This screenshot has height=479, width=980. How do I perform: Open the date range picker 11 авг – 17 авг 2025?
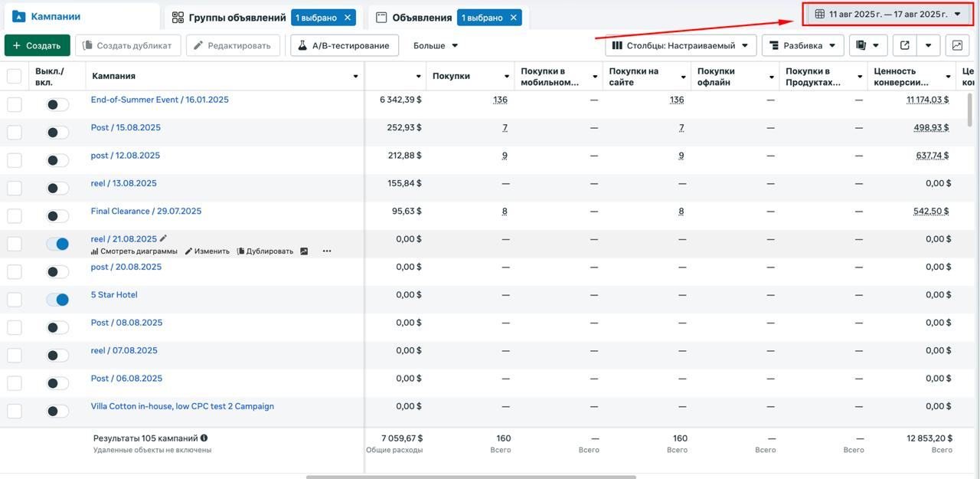(x=888, y=14)
